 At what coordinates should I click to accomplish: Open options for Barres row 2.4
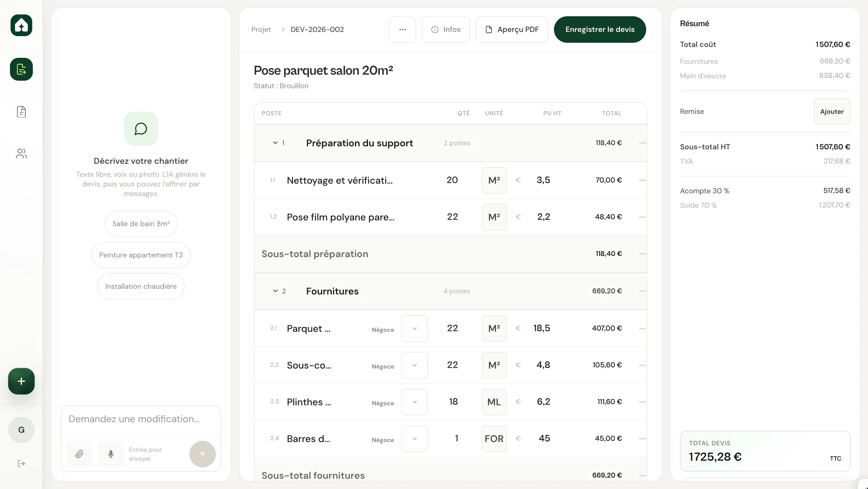click(x=642, y=438)
